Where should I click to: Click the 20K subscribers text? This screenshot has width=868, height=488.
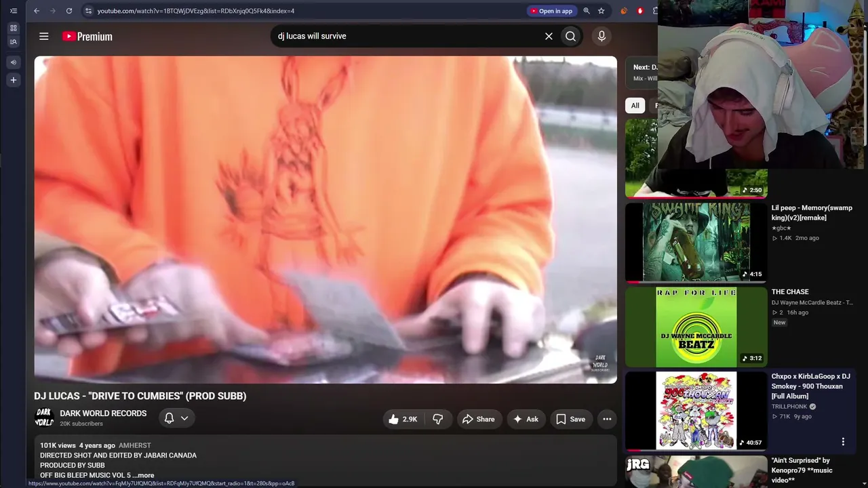[81, 424]
